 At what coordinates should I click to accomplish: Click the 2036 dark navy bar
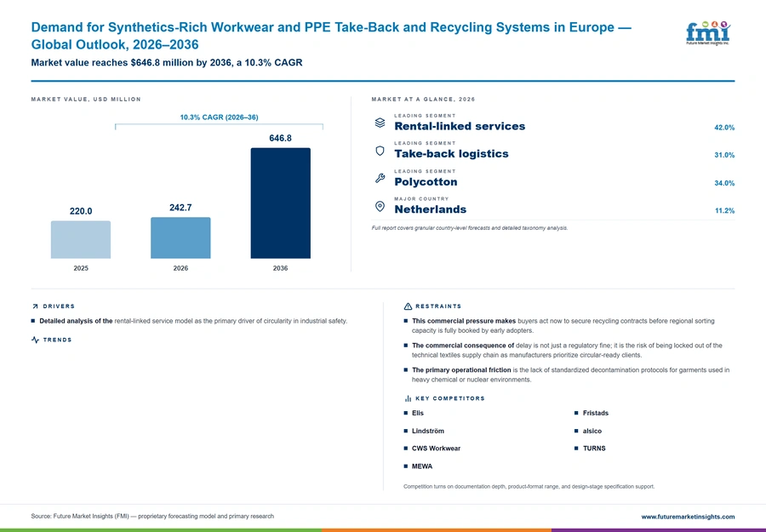point(280,203)
